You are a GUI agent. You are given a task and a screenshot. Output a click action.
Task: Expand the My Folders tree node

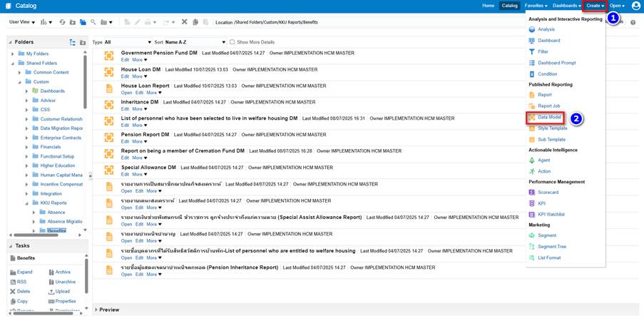click(x=12, y=53)
